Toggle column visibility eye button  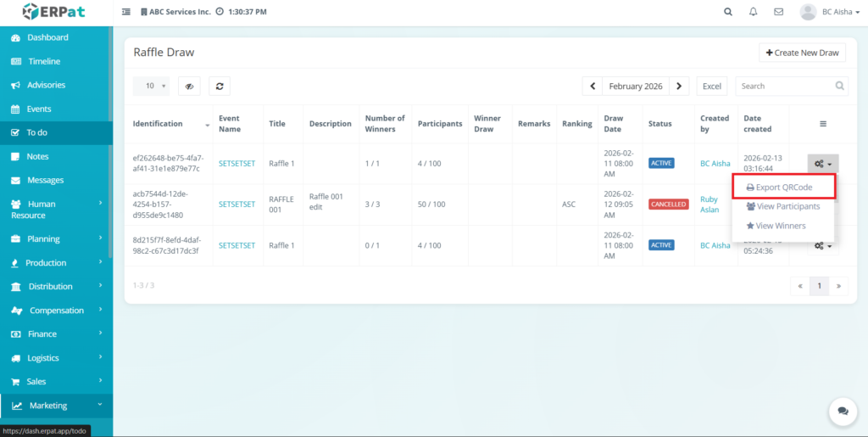tap(189, 86)
